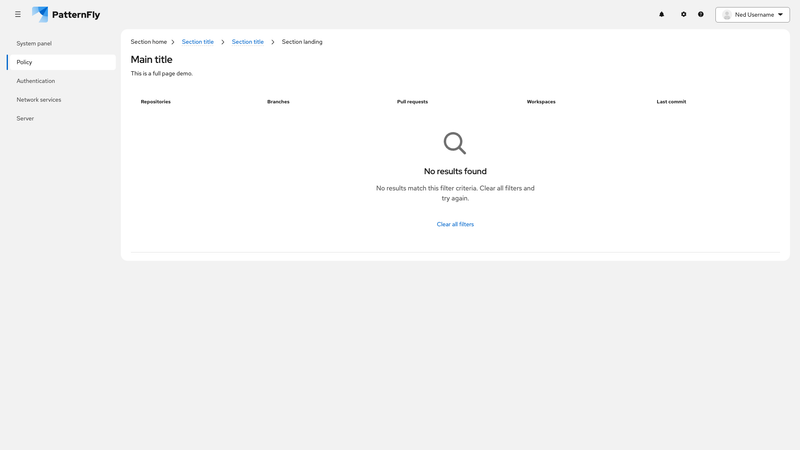Image resolution: width=800 pixels, height=450 pixels.
Task: Toggle the hamburger navigation menu
Action: point(18,14)
